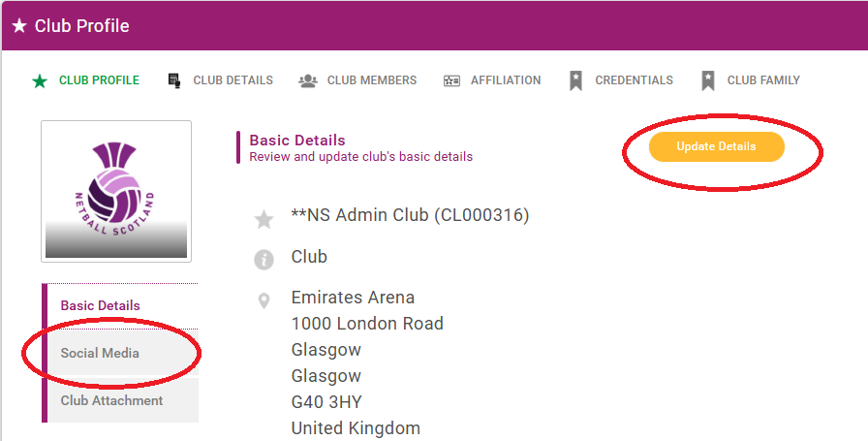Click the Club Details document icon
The image size is (868, 441).
click(x=174, y=80)
